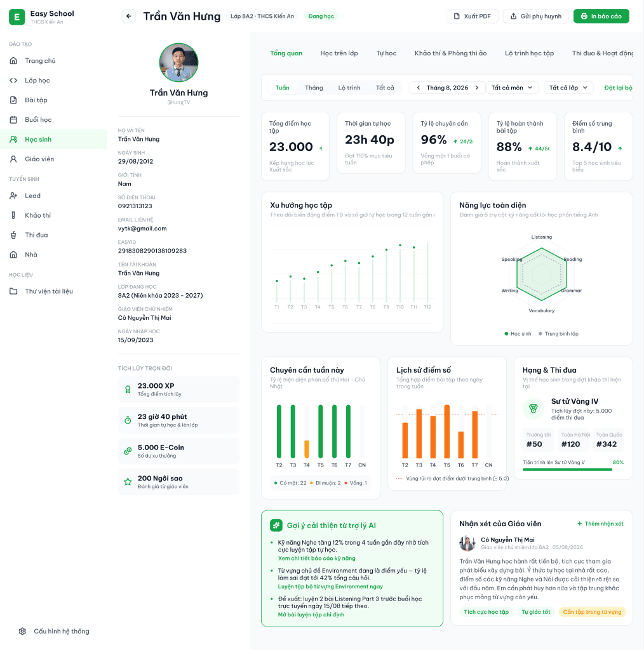
Task: Open the Giáo viên person icon
Action: [14, 159]
